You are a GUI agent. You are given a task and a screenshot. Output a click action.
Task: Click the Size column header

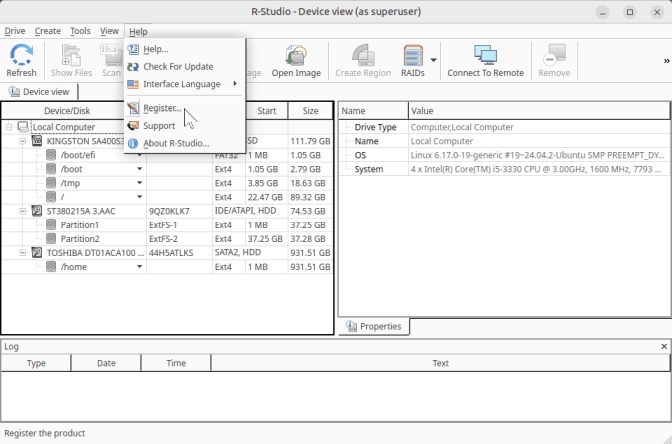point(310,111)
